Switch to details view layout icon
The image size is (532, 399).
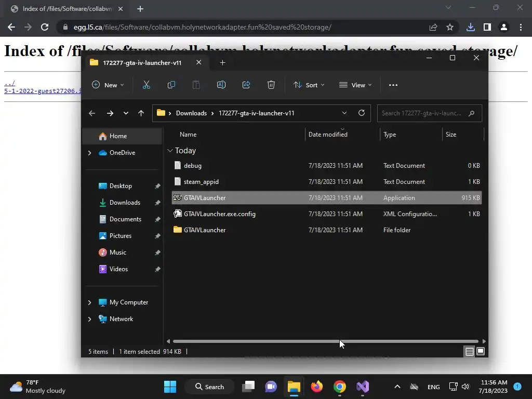pos(469,352)
